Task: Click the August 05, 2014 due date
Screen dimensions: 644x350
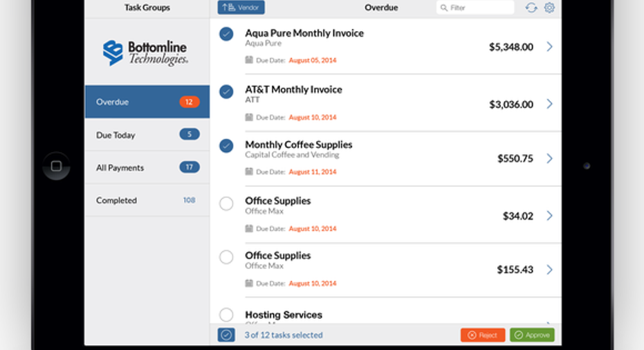Action: (x=313, y=60)
